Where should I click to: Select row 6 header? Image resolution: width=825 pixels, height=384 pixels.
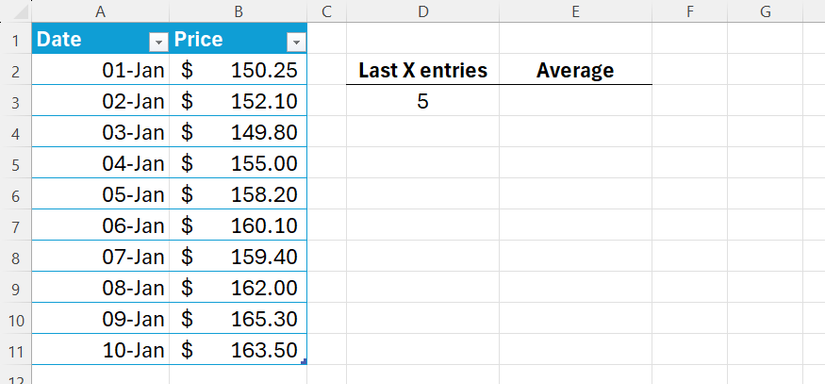point(16,194)
